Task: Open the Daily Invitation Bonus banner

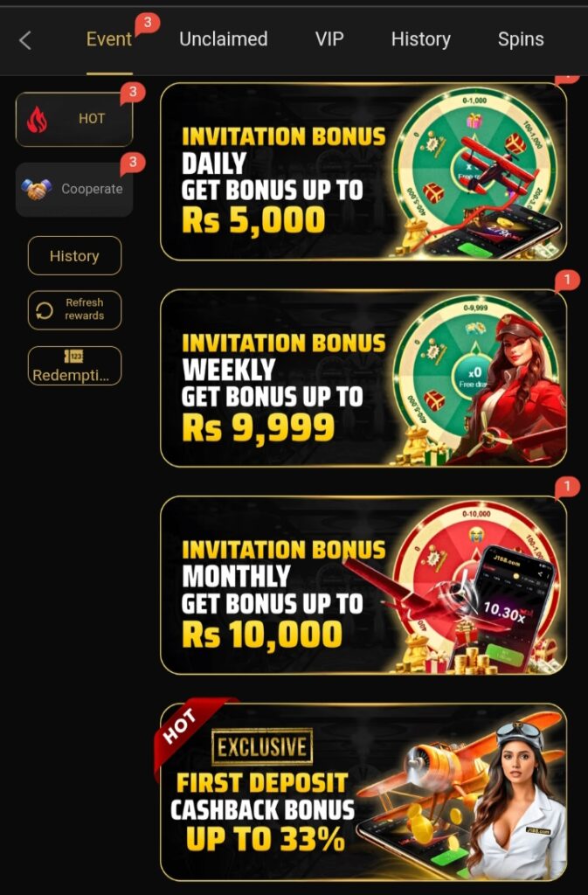Action: 363,171
